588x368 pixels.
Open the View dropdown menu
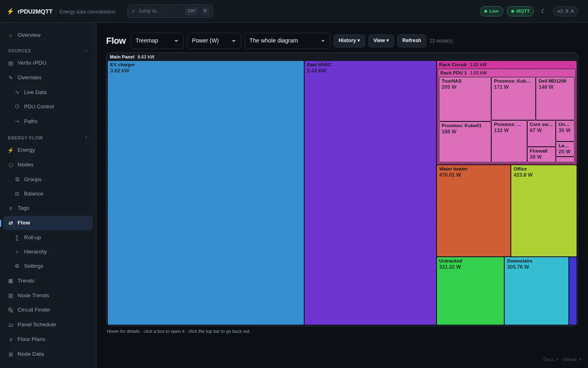click(381, 40)
